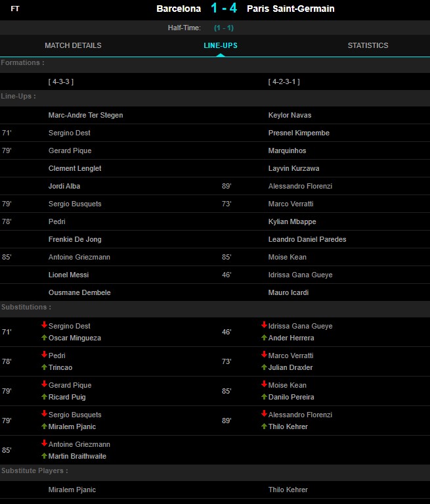
Task: Open the MATCH DETAILS tab
Action: pos(73,45)
